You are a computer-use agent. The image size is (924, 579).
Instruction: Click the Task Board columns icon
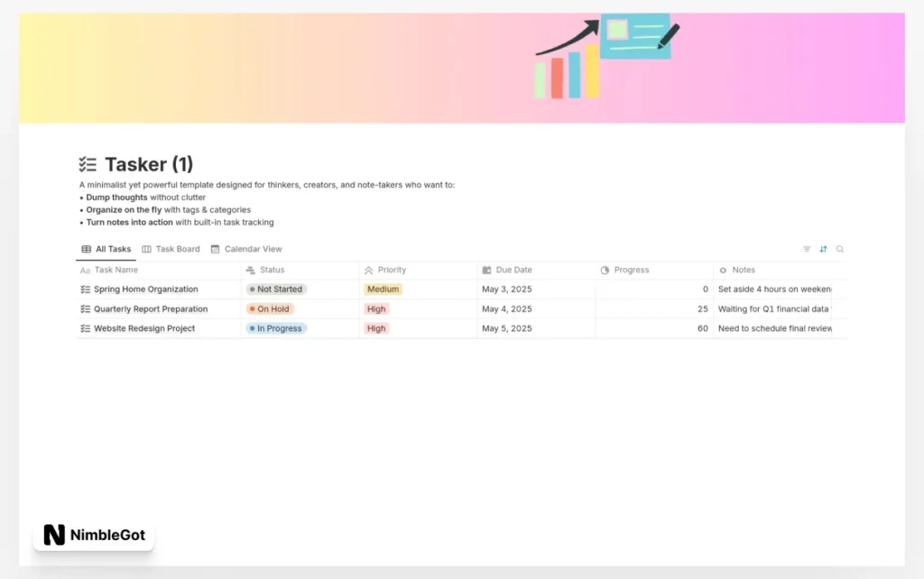[x=147, y=249]
